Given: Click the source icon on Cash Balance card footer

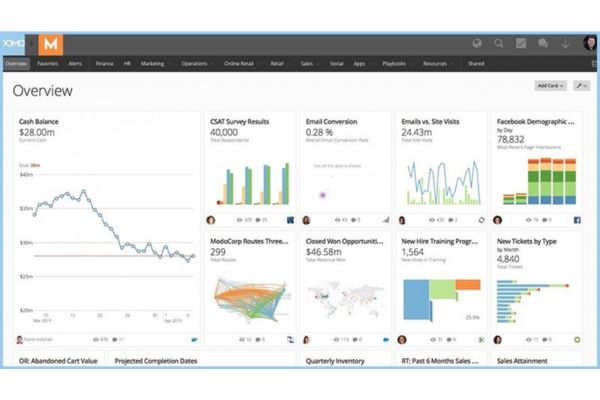Looking at the screenshot, I should click(x=194, y=340).
